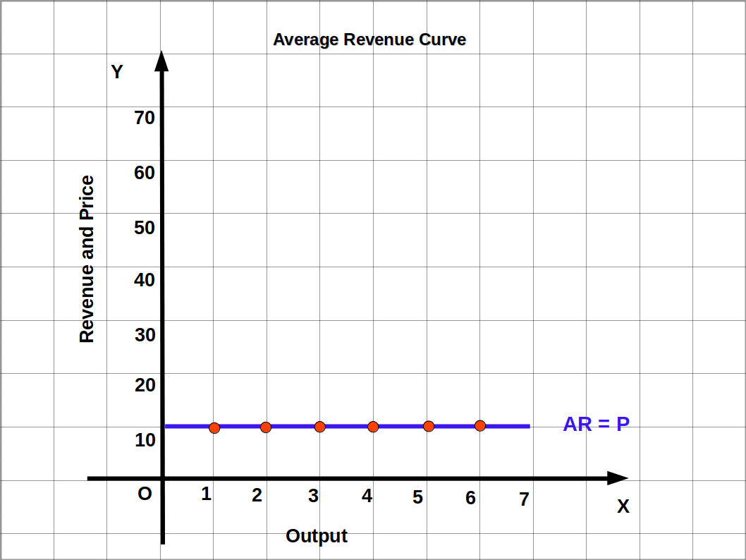Click the origin label "O"
This screenshot has height=560, width=746.
[145, 494]
